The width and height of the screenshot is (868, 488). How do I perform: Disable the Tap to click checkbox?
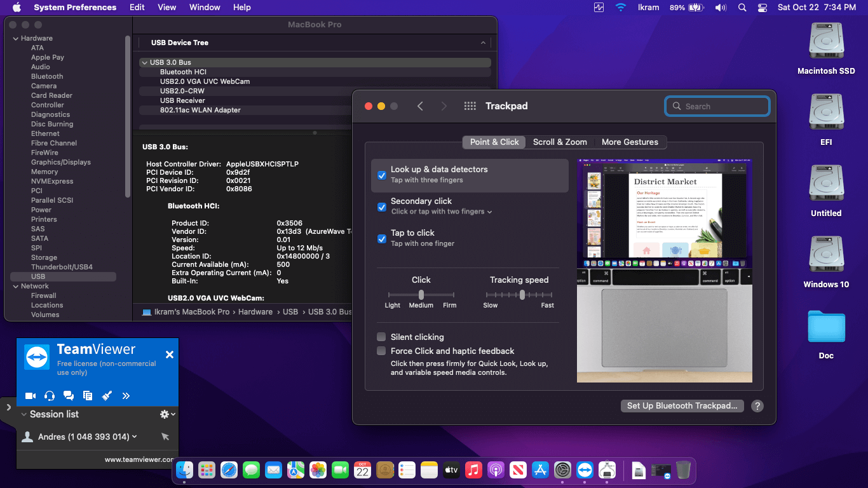382,239
